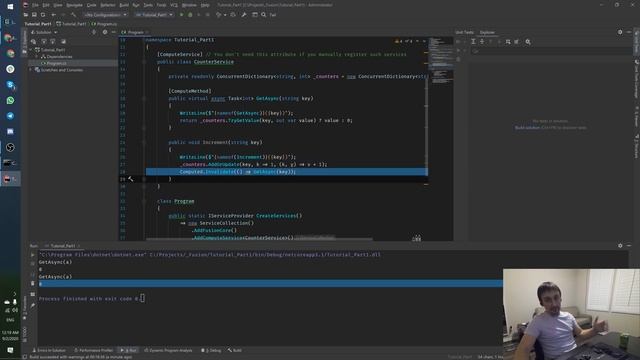Viewport: 640px width, 360px height.
Task: Open the VCS menu
Action: click(x=174, y=5)
